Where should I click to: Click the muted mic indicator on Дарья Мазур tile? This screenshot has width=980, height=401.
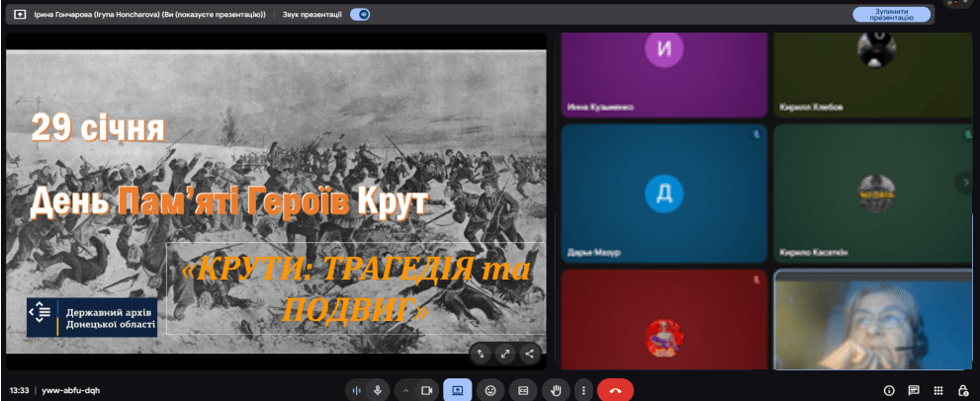757,133
